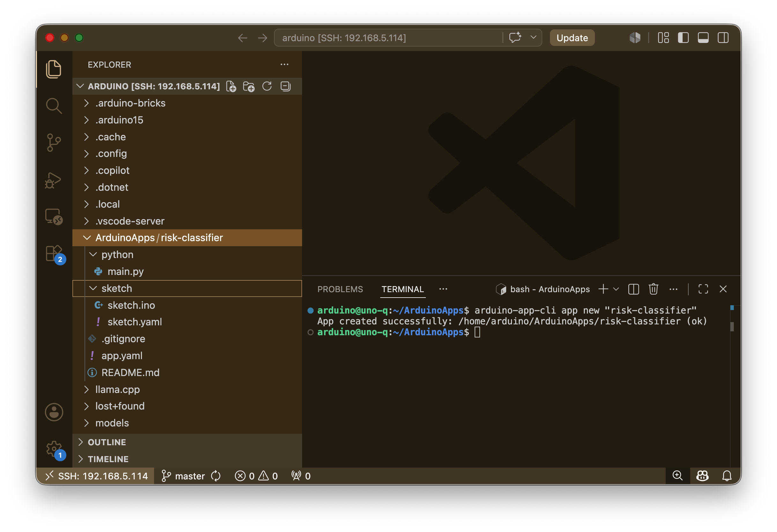Expand the llama.cpp folder
Image resolution: width=777 pixels, height=532 pixels.
(x=187, y=389)
